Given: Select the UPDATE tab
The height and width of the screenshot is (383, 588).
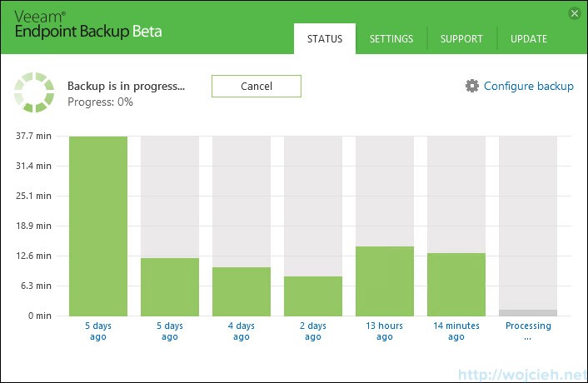Looking at the screenshot, I should point(529,39).
